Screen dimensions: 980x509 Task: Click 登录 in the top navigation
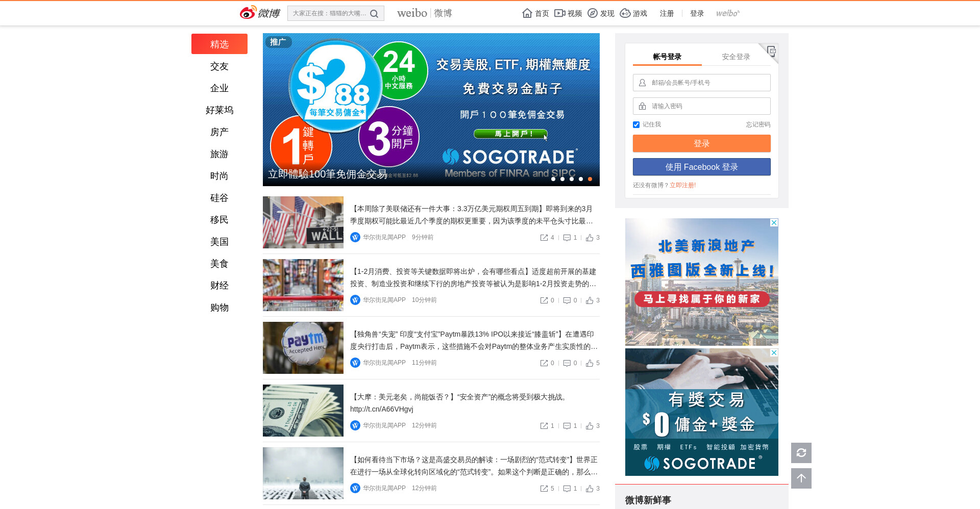click(x=697, y=13)
